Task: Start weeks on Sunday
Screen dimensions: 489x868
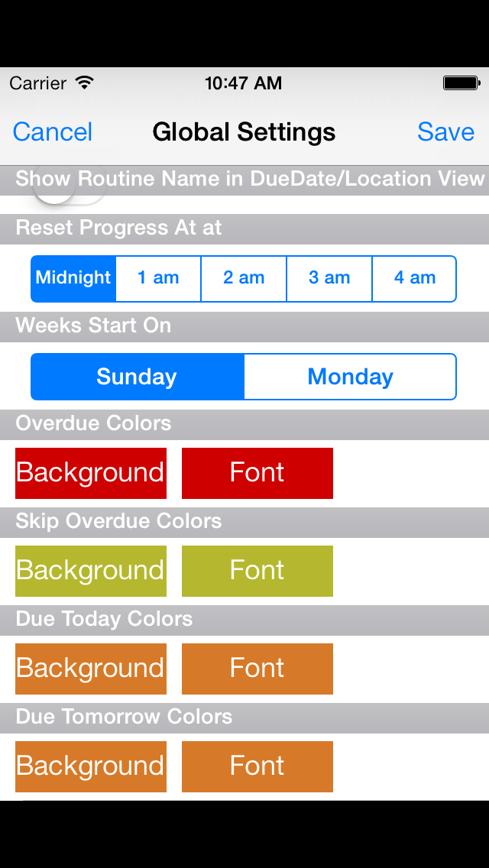Action: click(138, 377)
